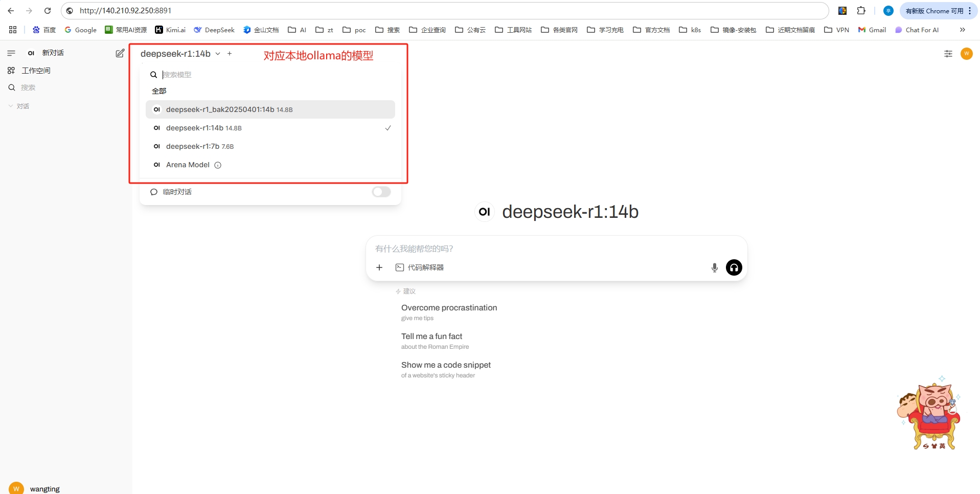
Task: Open user avatar menu top right
Action: tap(967, 54)
